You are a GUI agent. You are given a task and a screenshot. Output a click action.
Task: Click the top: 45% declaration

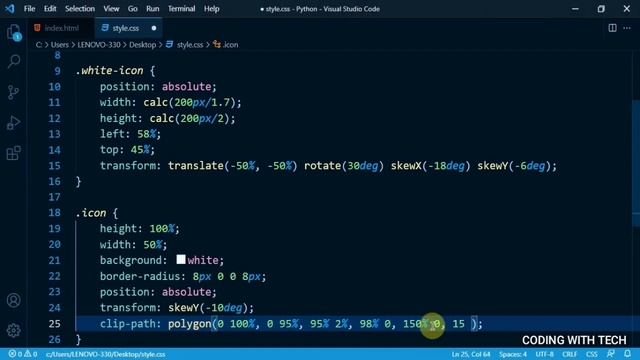coord(127,149)
